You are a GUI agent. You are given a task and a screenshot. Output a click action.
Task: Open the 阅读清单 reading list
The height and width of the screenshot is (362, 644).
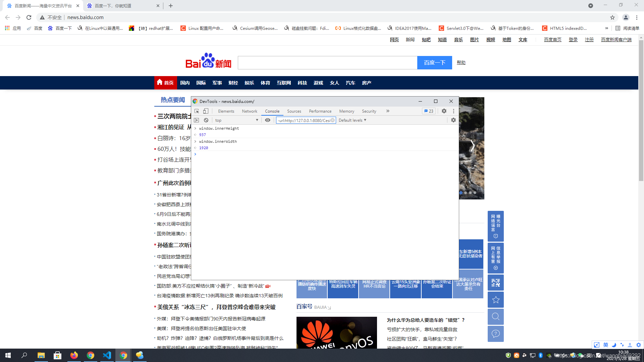[x=628, y=28]
